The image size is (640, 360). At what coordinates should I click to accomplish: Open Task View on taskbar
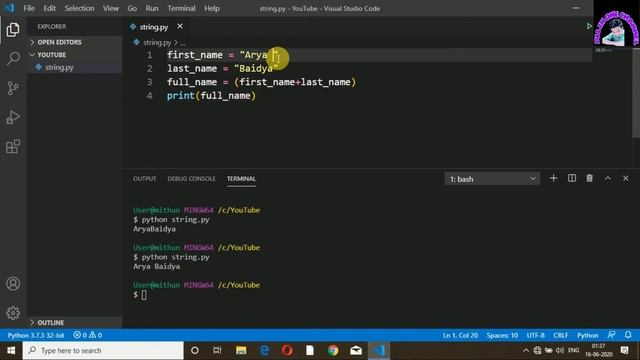tap(217, 351)
